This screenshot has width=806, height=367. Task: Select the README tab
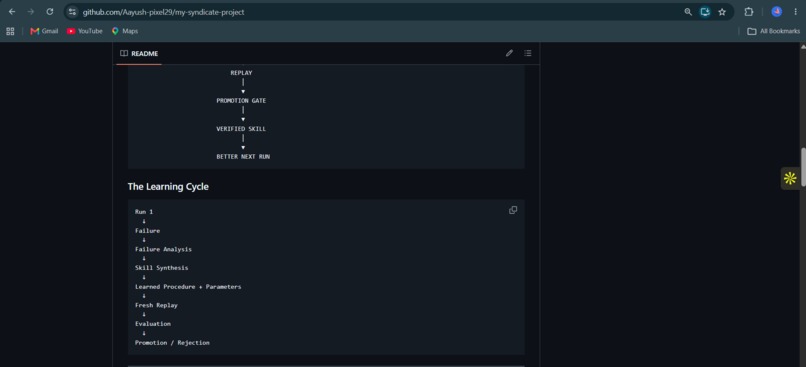coord(139,53)
